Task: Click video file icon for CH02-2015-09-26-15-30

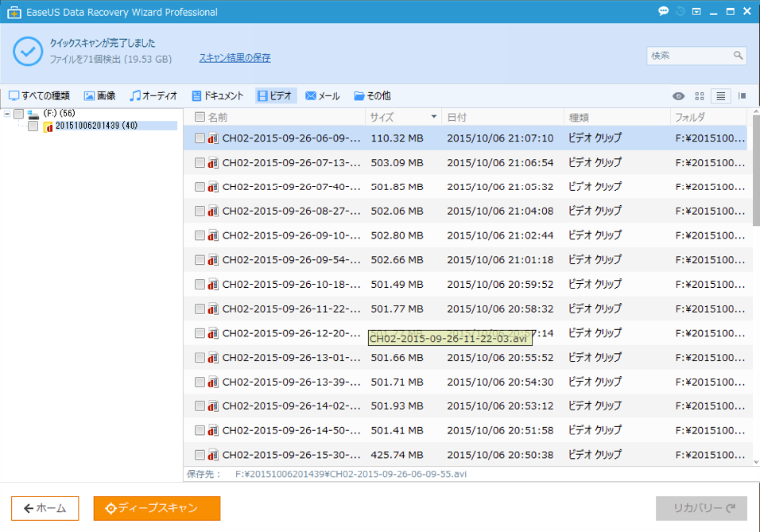Action: tap(213, 455)
